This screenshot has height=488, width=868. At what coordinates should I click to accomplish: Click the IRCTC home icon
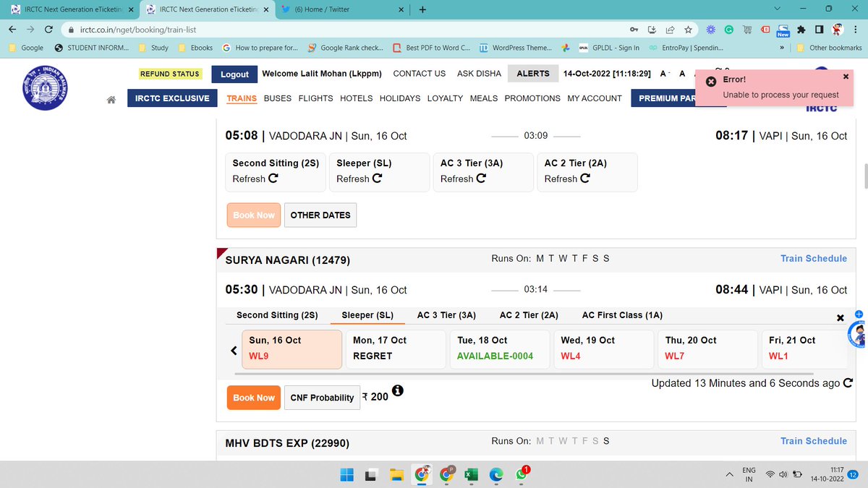[111, 99]
